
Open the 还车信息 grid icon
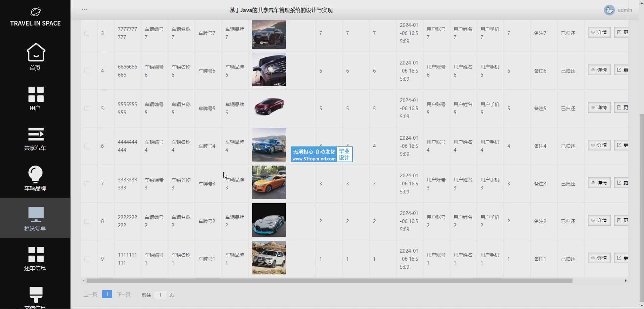[36, 254]
